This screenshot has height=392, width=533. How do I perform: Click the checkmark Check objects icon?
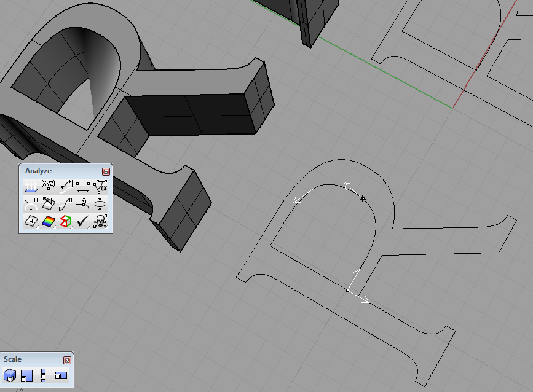83,221
